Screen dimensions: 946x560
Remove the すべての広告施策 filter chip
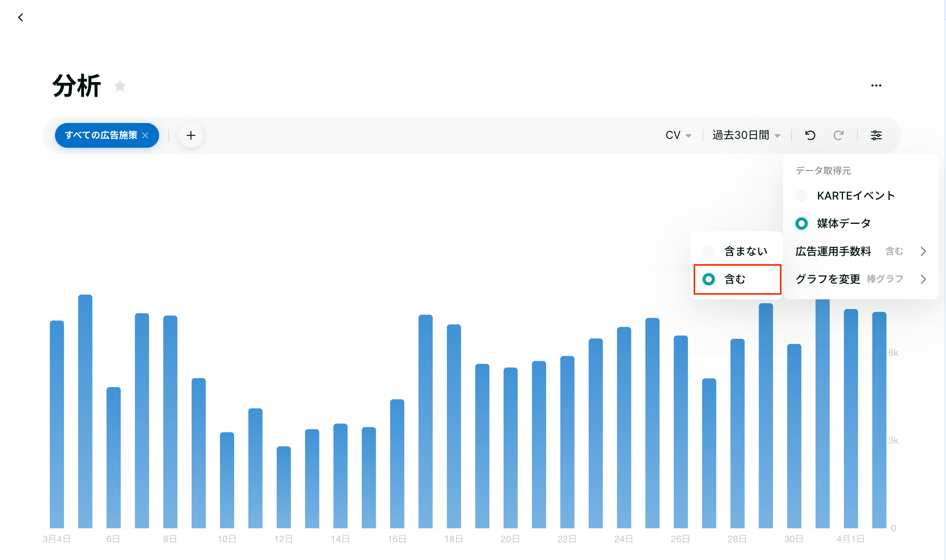pos(146,135)
